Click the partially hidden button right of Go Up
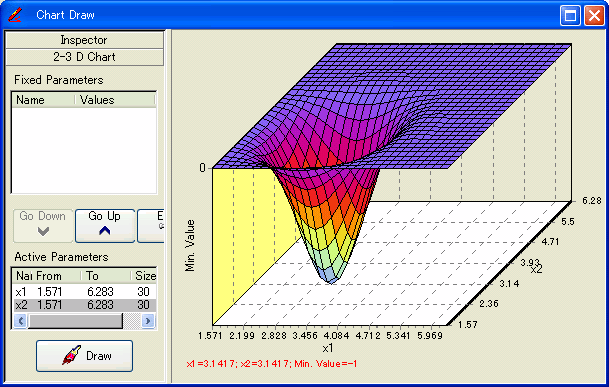This screenshot has height=387, width=609. pos(151,226)
